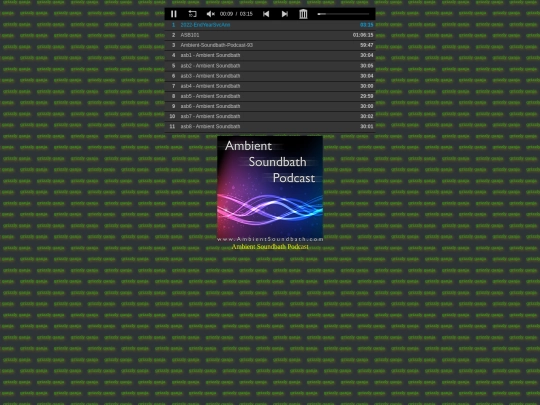The image size is (540, 405).
Task: Open the Ambient Soundbath Podcast caption link
Action: click(270, 247)
